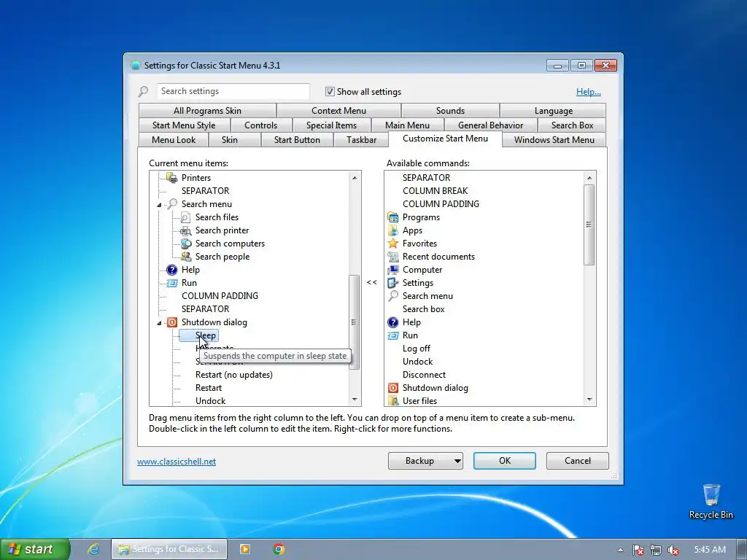Select COLUMN PADDING in current menu items
The width and height of the screenshot is (747, 560).
pyautogui.click(x=220, y=296)
